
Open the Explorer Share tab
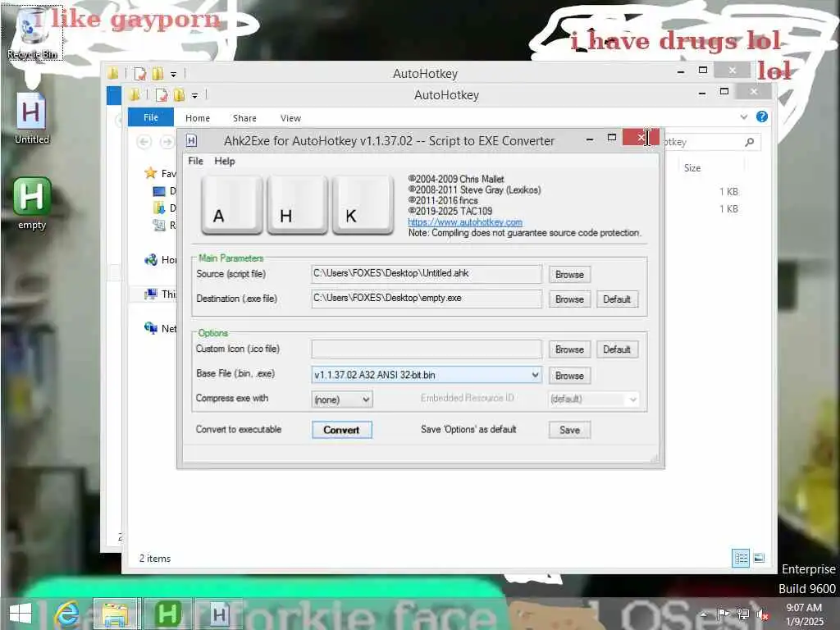244,118
